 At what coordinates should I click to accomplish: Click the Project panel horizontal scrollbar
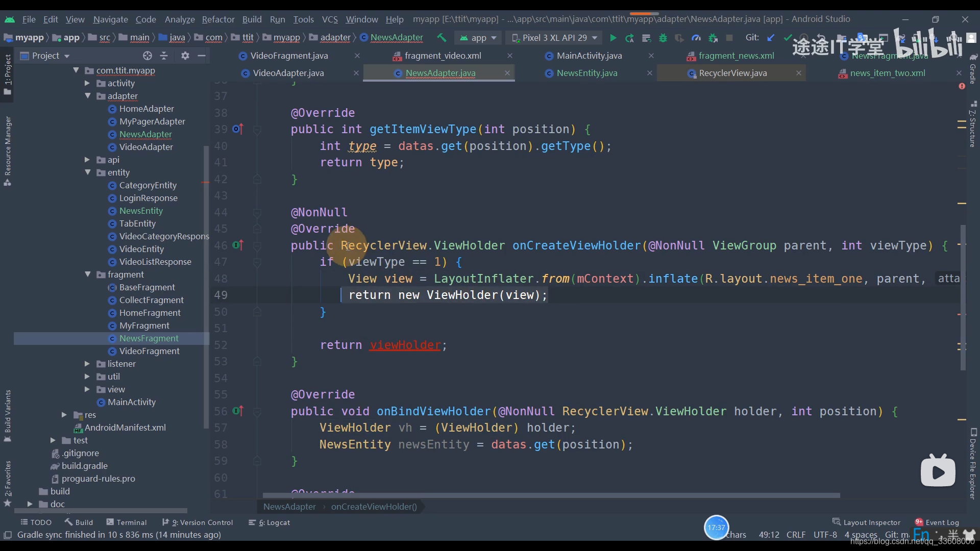click(x=100, y=510)
